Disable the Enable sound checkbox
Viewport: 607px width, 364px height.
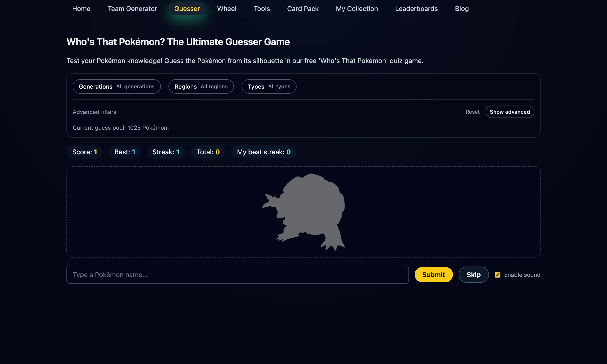(498, 275)
